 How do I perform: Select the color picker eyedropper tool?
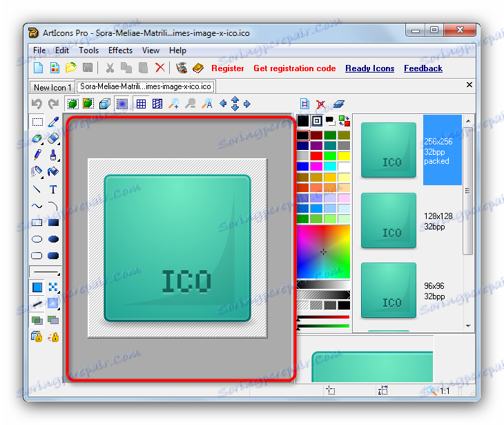point(53,122)
